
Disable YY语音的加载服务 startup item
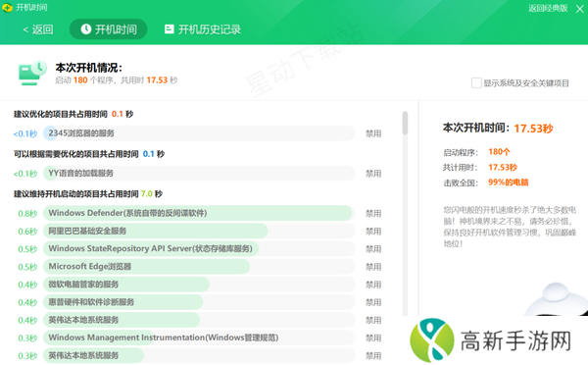coord(373,174)
